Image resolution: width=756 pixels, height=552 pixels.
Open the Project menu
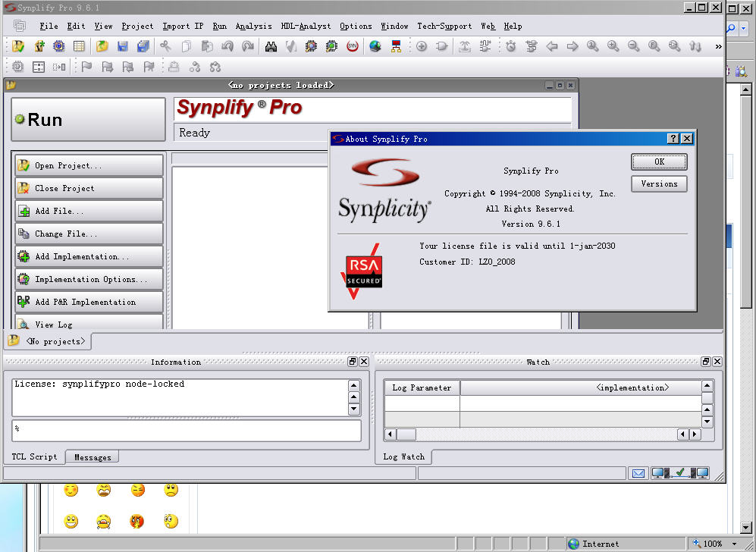[137, 26]
